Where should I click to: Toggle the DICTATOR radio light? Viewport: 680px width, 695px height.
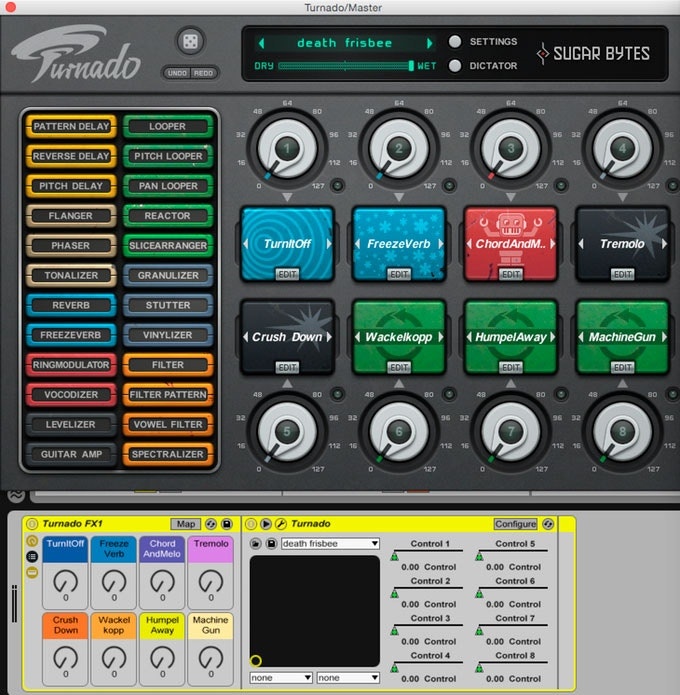pyautogui.click(x=455, y=66)
